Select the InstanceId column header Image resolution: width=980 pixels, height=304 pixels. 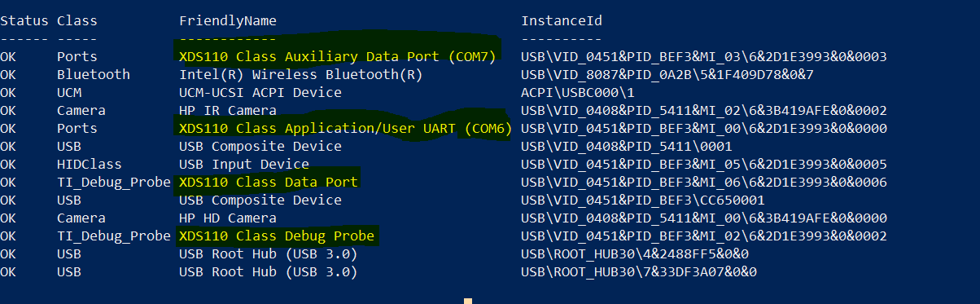pyautogui.click(x=562, y=21)
